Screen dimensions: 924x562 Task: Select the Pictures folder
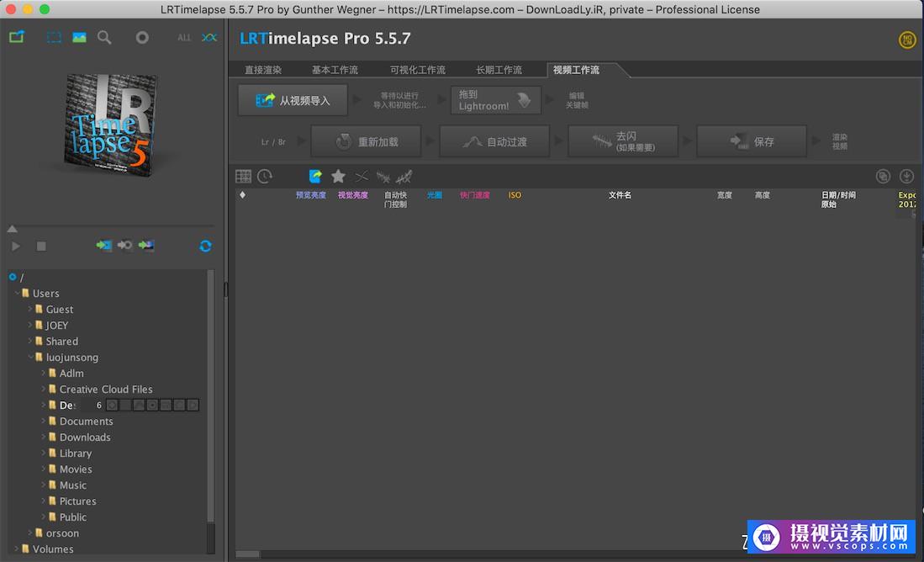click(78, 501)
